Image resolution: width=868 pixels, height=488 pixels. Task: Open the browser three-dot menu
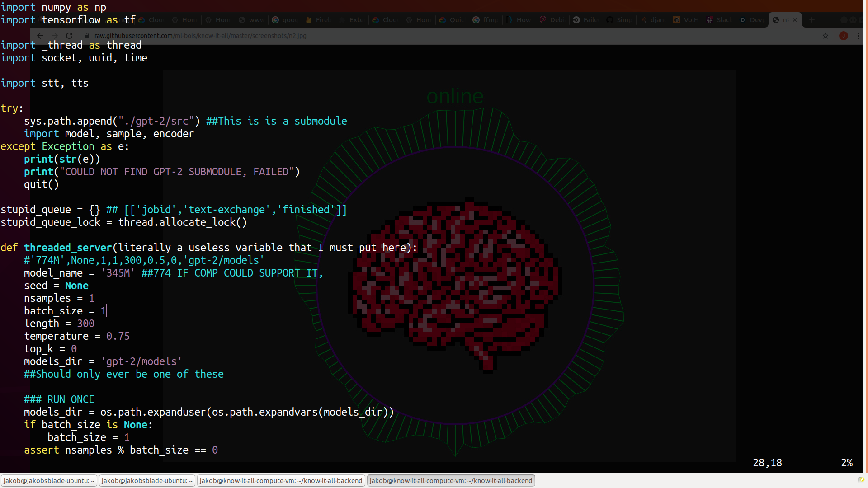tap(858, 36)
